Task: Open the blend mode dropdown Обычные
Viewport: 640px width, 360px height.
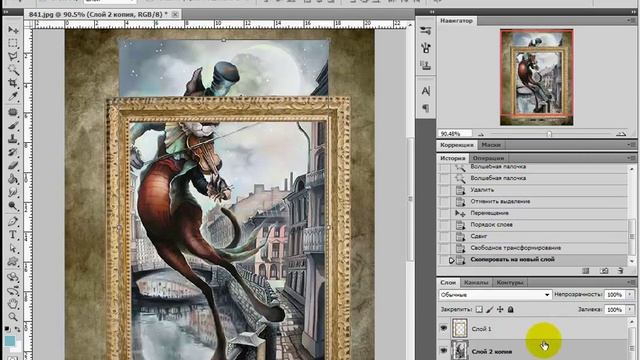Action: click(495, 295)
